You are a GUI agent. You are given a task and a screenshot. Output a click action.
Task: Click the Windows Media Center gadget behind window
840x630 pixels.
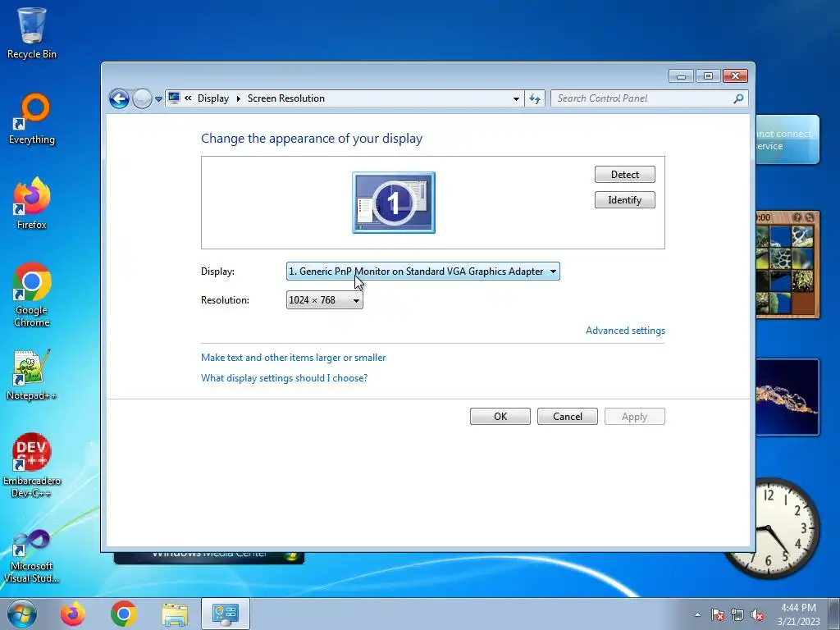[x=209, y=558]
